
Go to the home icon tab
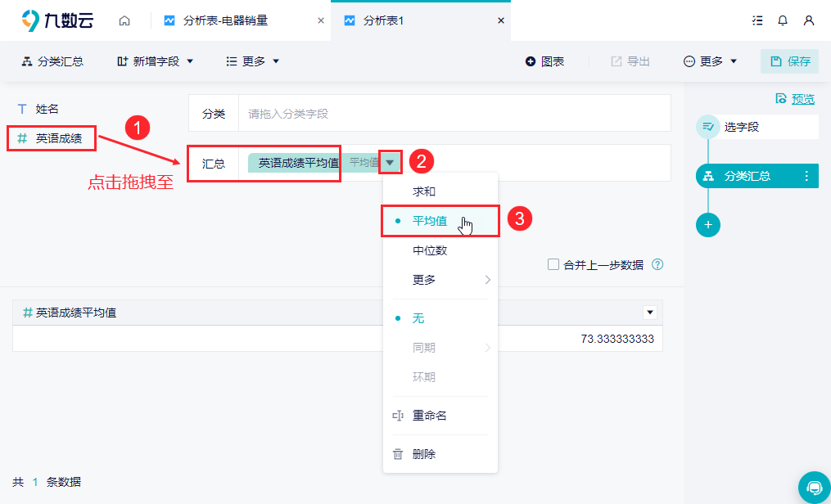point(124,21)
